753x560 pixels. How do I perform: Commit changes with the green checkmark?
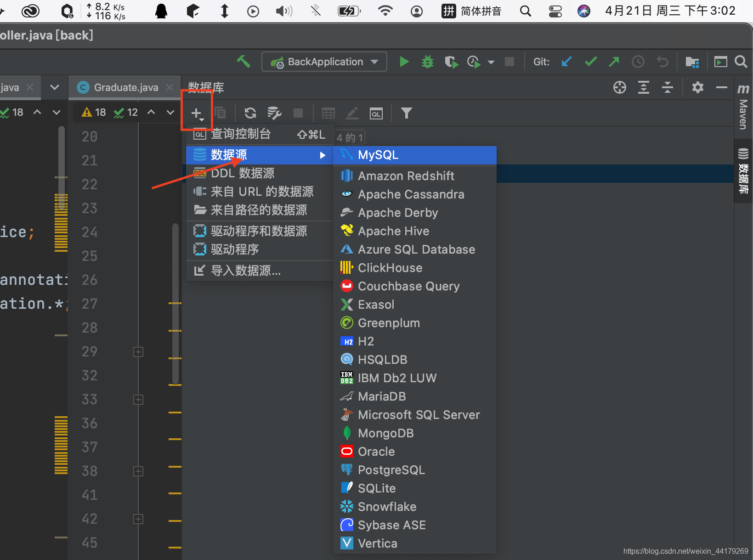591,62
